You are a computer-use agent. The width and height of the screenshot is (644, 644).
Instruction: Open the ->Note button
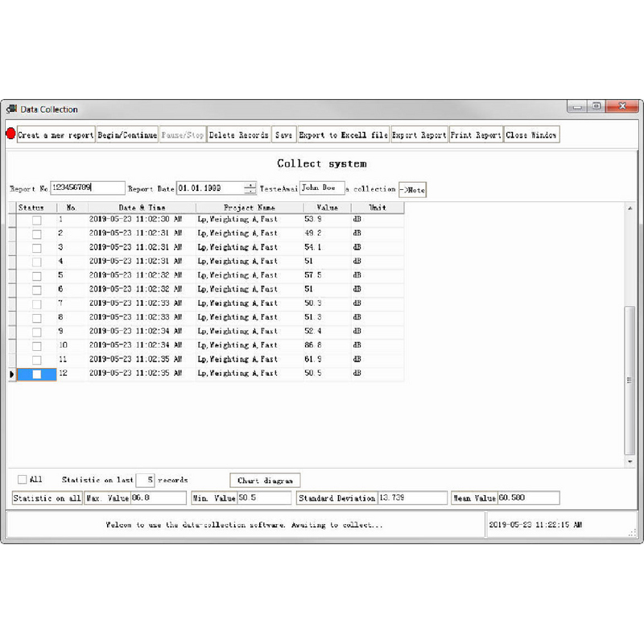412,190
